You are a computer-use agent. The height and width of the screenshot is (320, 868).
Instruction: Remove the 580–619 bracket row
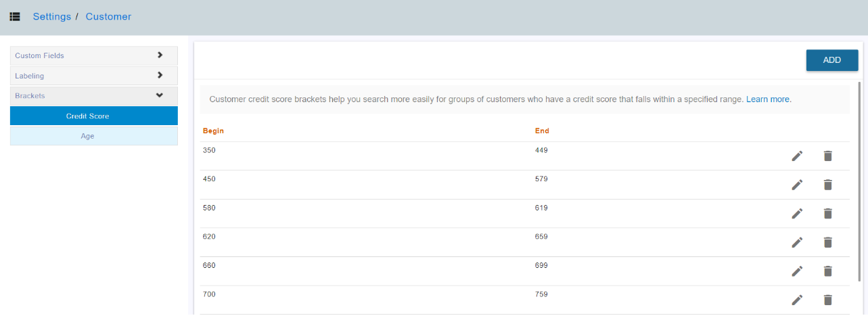click(x=827, y=214)
